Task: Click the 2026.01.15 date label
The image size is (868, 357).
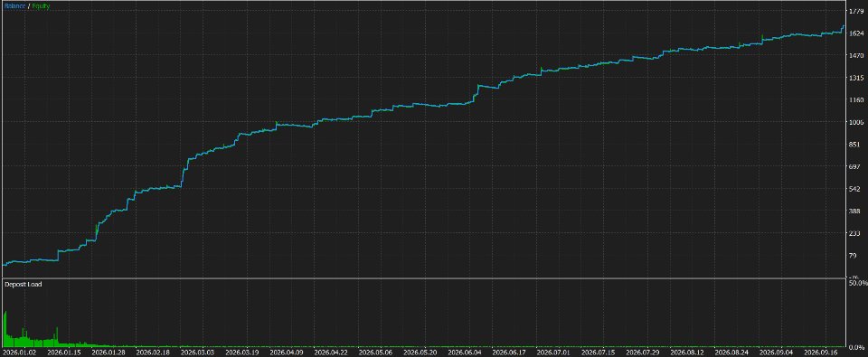Action: [x=63, y=352]
